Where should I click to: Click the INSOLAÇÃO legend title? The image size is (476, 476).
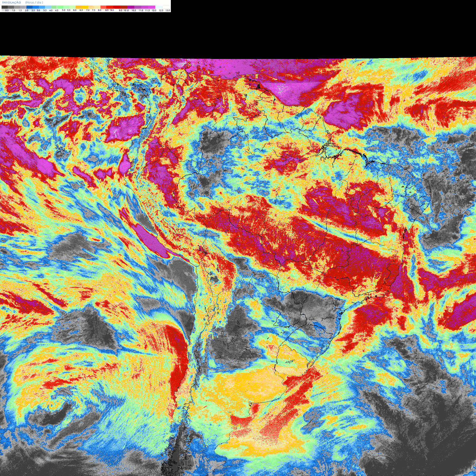[x=12, y=2]
